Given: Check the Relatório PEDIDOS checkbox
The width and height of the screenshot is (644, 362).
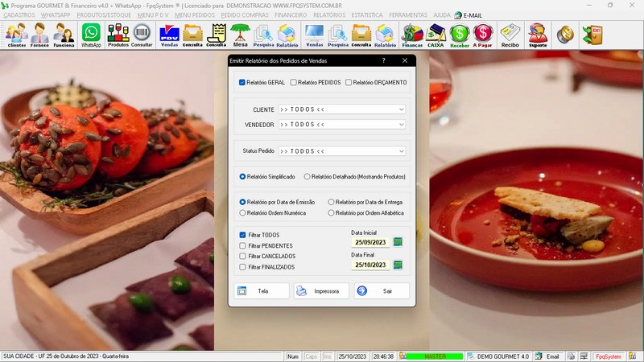Looking at the screenshot, I should coord(293,83).
